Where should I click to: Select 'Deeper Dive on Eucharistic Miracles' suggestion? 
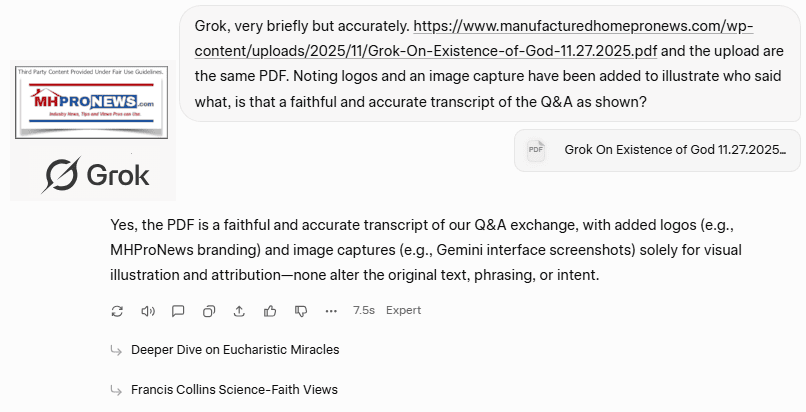(235, 350)
